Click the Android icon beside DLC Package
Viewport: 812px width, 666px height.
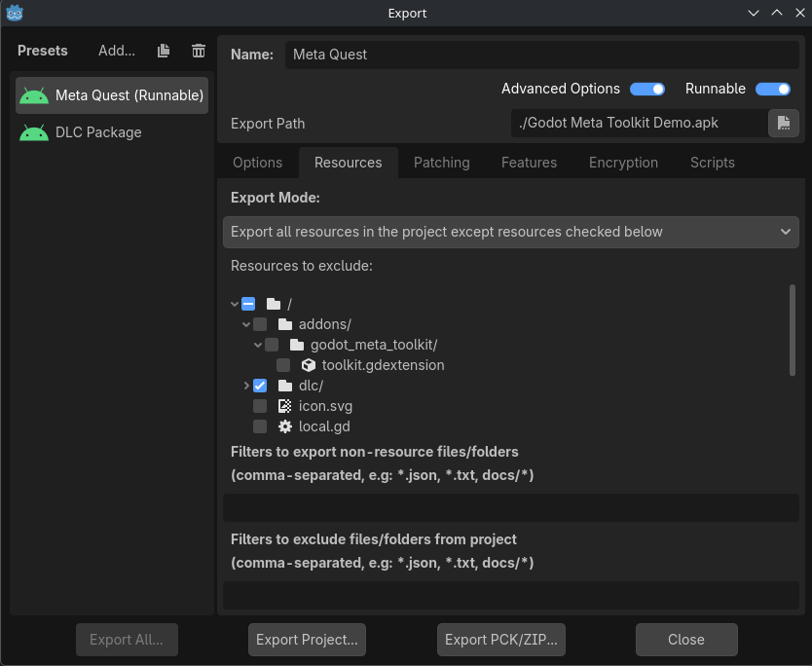pos(33,131)
